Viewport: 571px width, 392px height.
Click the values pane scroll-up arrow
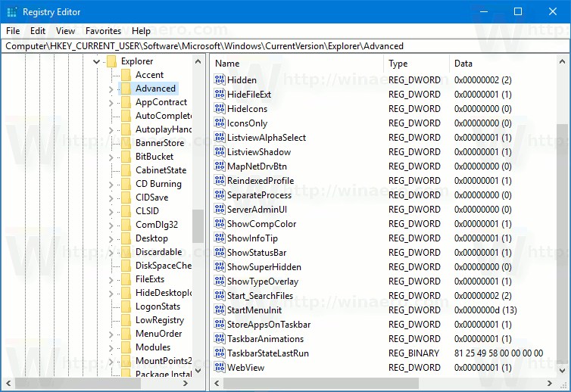tap(562, 62)
